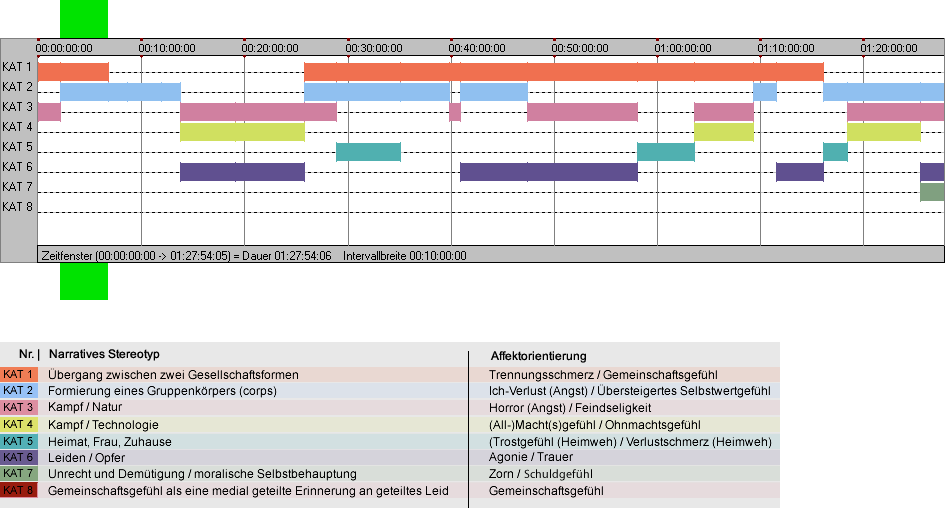Screen dimensions: 945x530
Task: Select the 00:30:00:00 time marker
Action: point(374,48)
